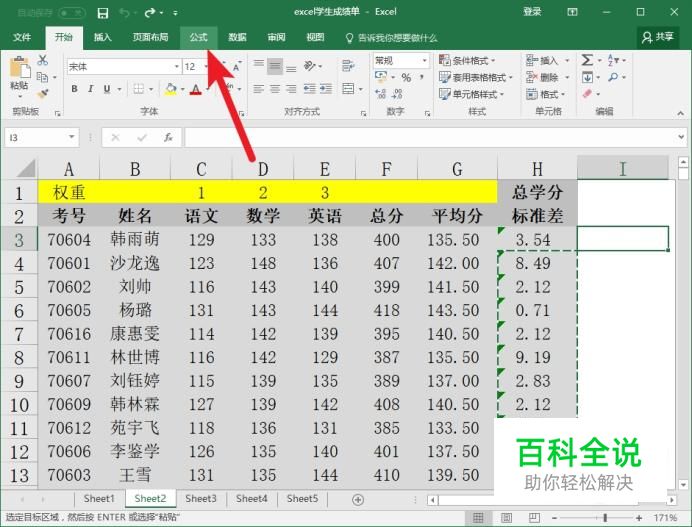Expand the formula bar
This screenshot has height=527, width=692.
point(681,137)
